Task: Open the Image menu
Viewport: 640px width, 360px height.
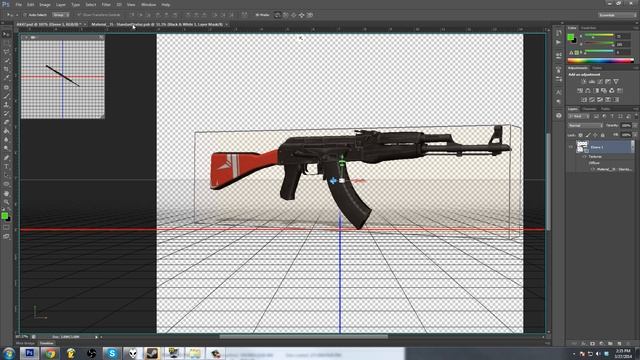Action: (44, 4)
